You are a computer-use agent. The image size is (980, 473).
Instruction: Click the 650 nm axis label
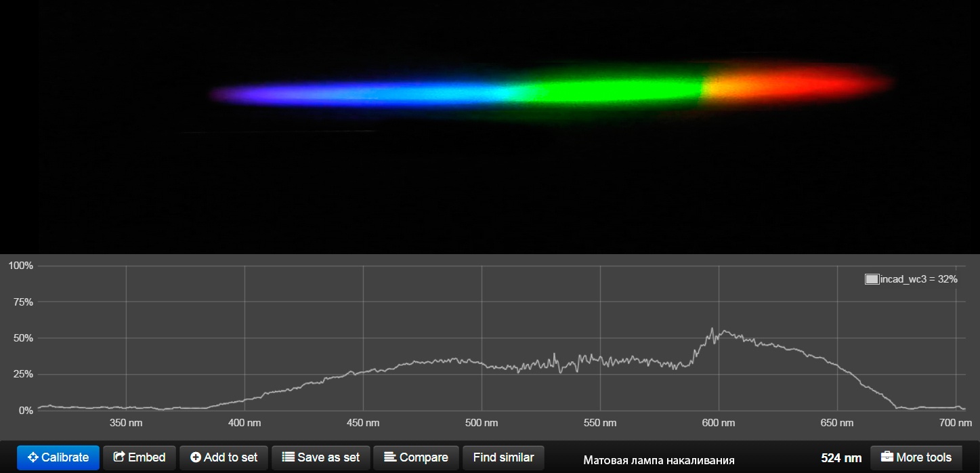click(x=837, y=423)
